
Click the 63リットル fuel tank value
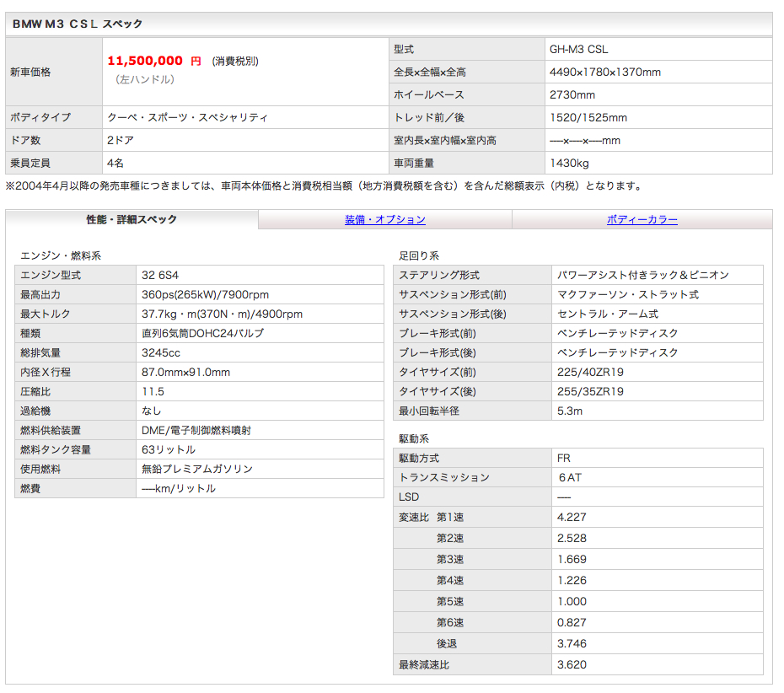coord(169,449)
